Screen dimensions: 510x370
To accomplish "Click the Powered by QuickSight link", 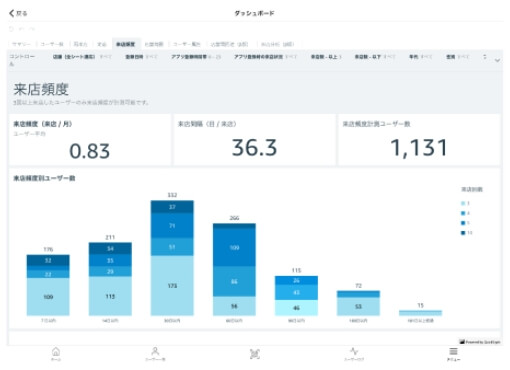I will coord(480,342).
